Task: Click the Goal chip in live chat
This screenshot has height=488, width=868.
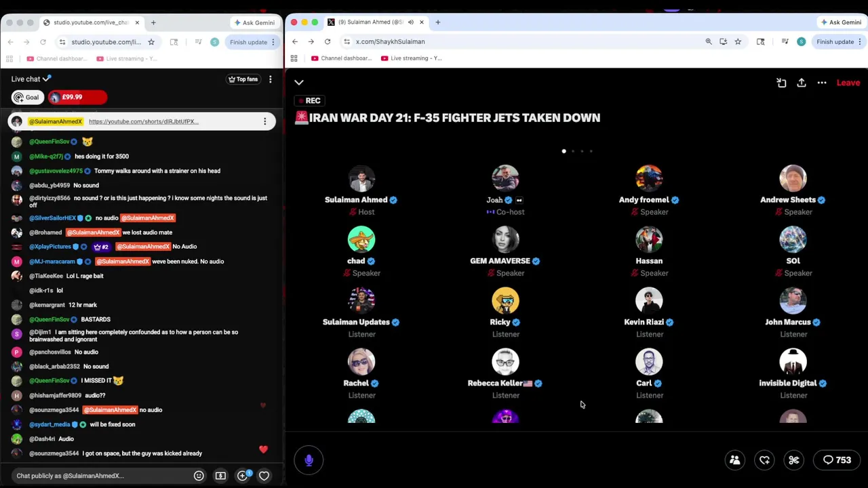Action: [x=27, y=97]
